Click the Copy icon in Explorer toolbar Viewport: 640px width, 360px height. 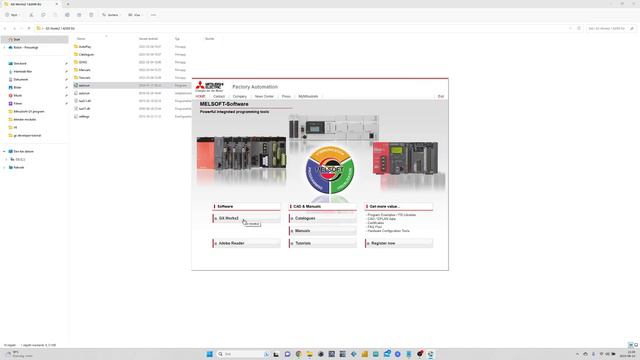click(x=43, y=15)
